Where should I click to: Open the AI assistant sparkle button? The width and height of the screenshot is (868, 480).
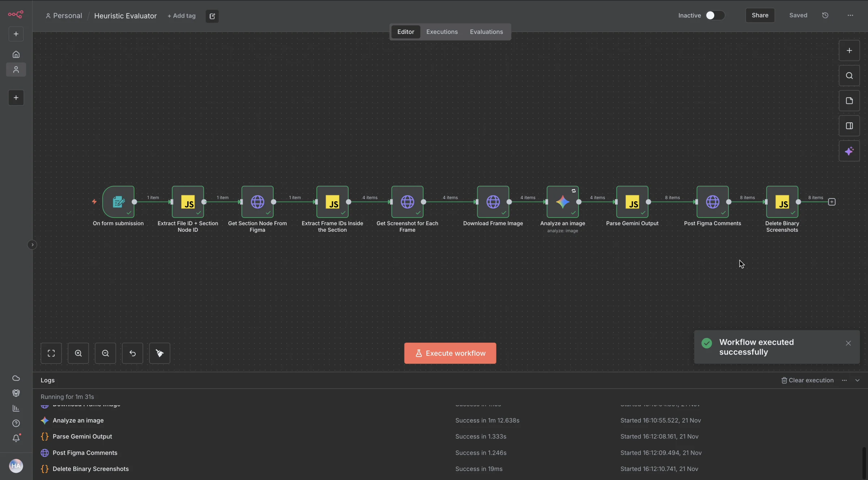coord(849,151)
